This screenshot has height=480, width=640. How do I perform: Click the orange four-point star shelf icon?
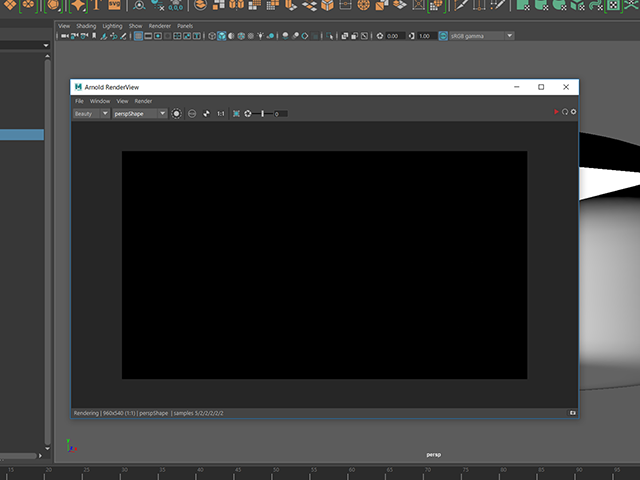point(78,5)
